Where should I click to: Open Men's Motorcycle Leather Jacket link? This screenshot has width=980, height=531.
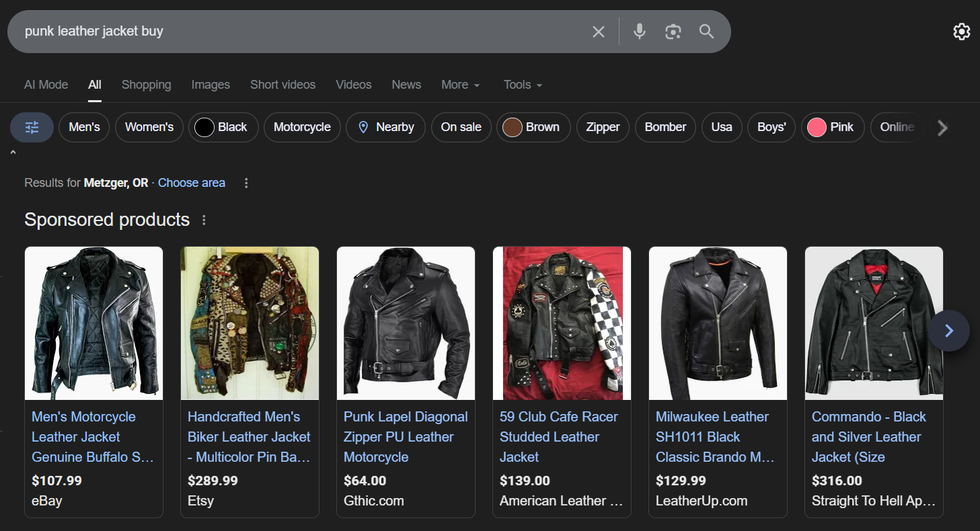(x=93, y=437)
